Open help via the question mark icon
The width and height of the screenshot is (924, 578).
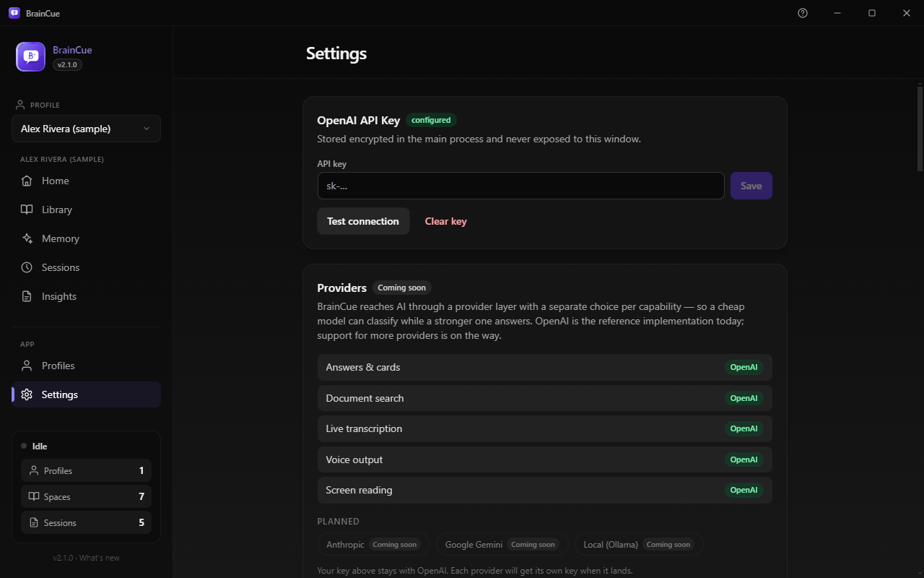point(803,13)
